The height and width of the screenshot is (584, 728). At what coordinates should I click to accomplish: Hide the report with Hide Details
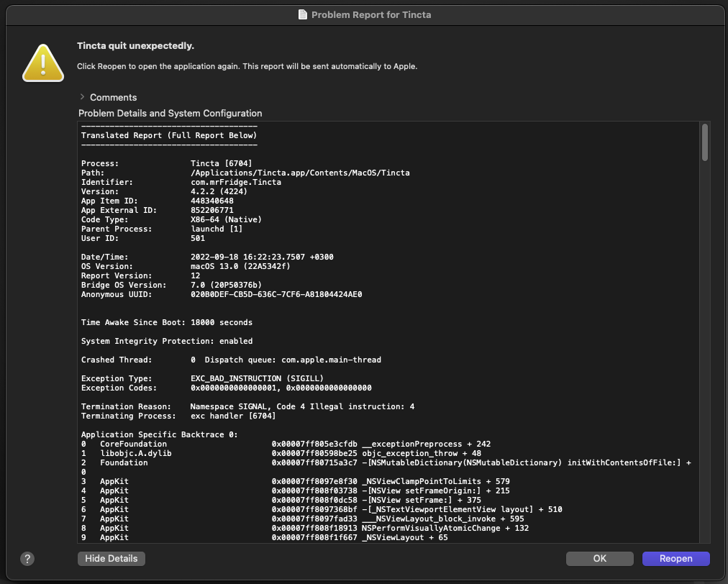point(112,559)
